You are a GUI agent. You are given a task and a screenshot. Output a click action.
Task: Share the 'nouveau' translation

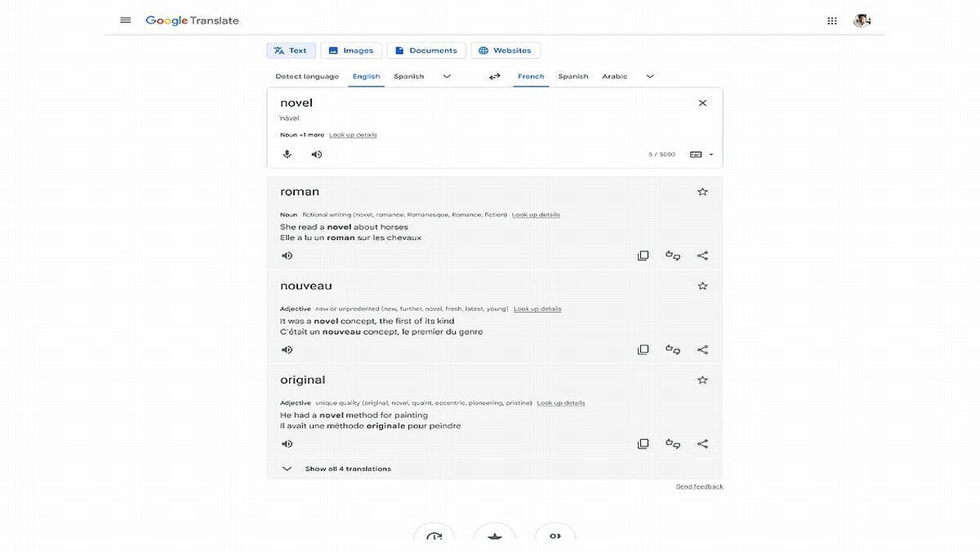pyautogui.click(x=702, y=349)
